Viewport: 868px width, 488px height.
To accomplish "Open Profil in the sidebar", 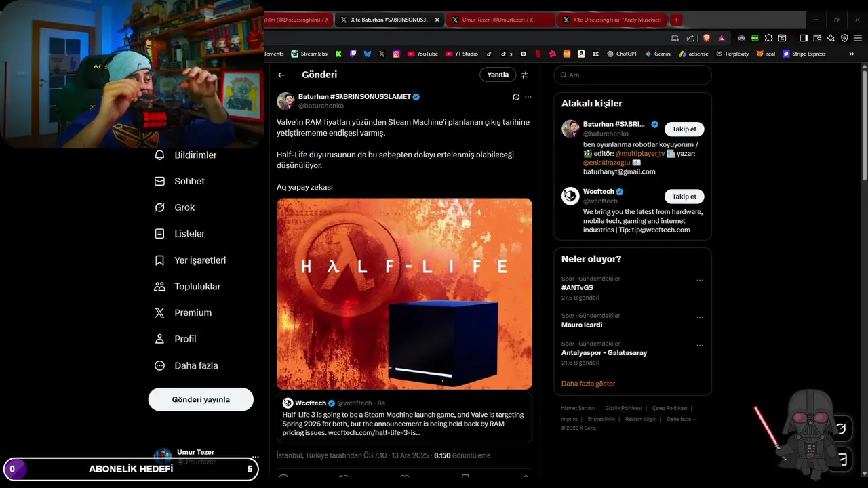I will 175,339.
